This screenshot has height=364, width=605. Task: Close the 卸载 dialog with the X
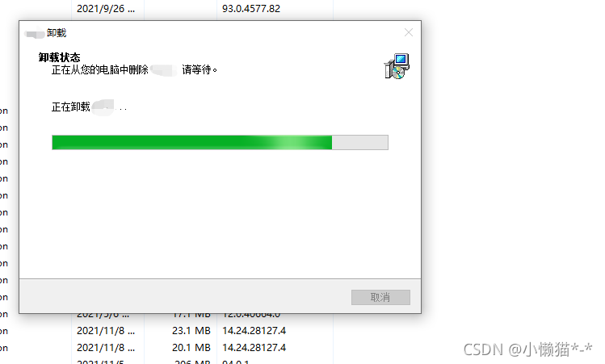(x=409, y=33)
